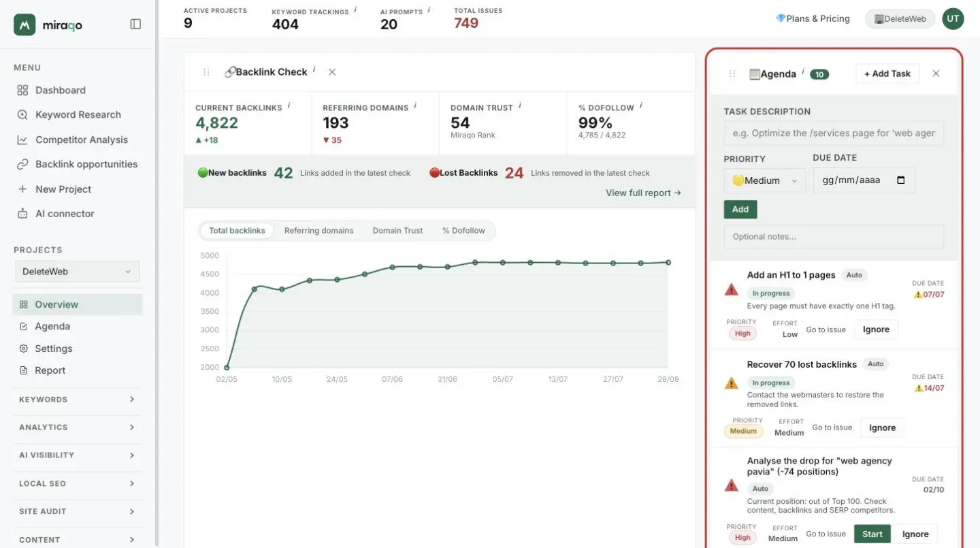Expand the Keywords section
The height and width of the screenshot is (548, 980).
click(x=77, y=400)
